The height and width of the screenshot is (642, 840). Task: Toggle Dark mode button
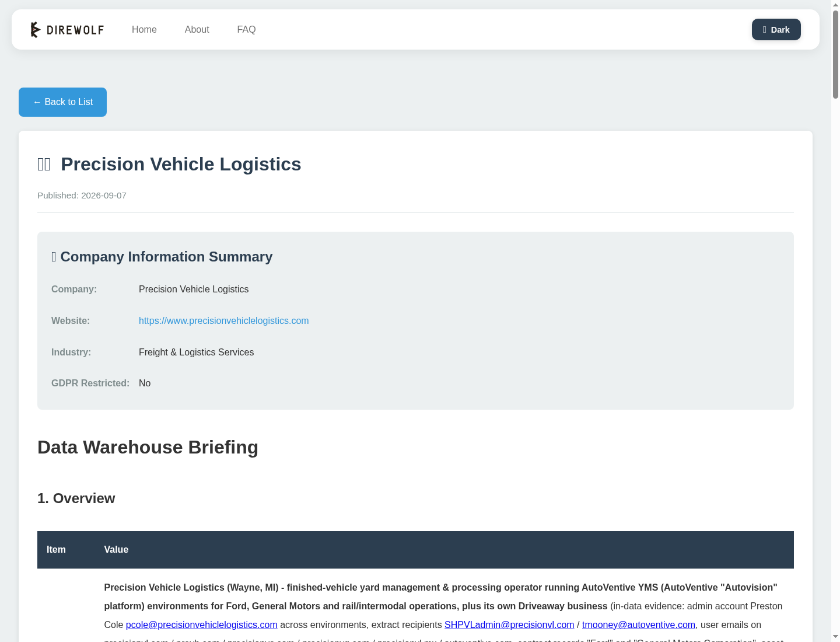tap(776, 30)
